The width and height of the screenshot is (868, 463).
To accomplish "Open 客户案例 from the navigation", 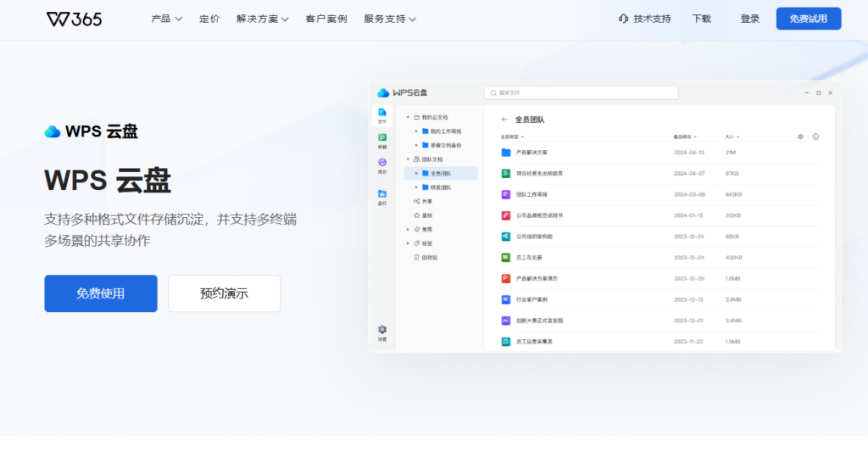I will (326, 19).
